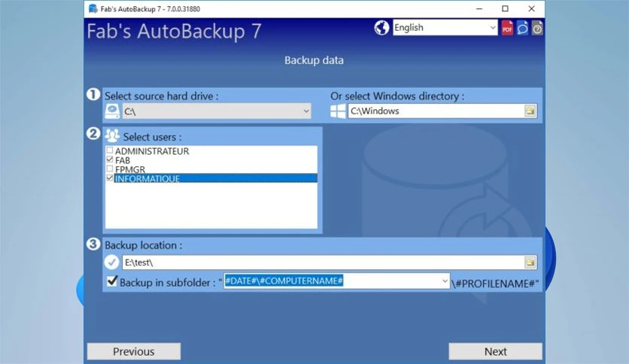Browse for backup location folder icon
The width and height of the screenshot is (629, 364).
pyautogui.click(x=530, y=262)
